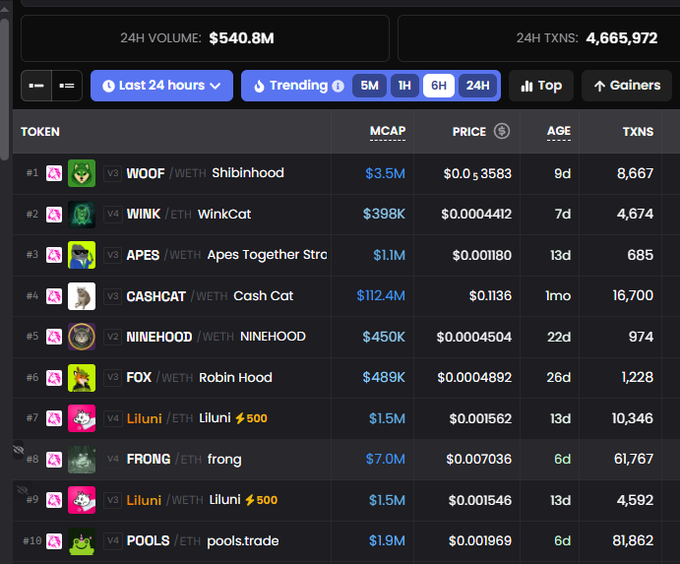This screenshot has height=564, width=680.
Task: Click Liluni ETH row token avatar
Action: 82,418
